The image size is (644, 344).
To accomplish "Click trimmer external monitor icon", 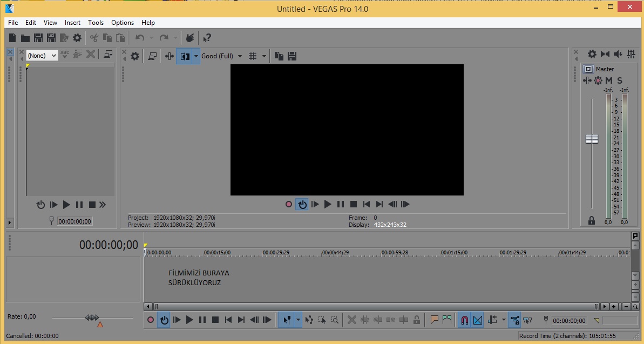I will (x=108, y=54).
